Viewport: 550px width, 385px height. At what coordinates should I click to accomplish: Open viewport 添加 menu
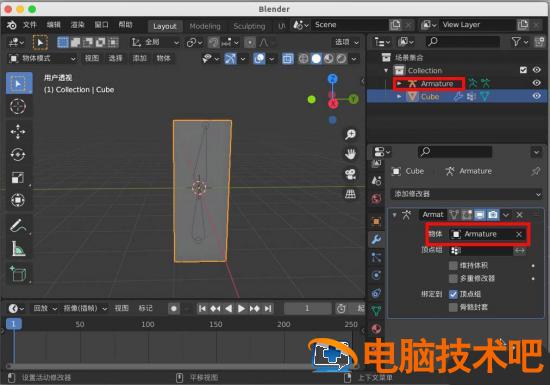[x=139, y=59]
